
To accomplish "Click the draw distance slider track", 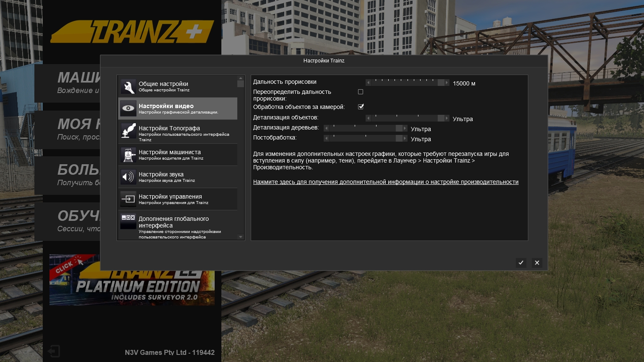I will click(408, 83).
